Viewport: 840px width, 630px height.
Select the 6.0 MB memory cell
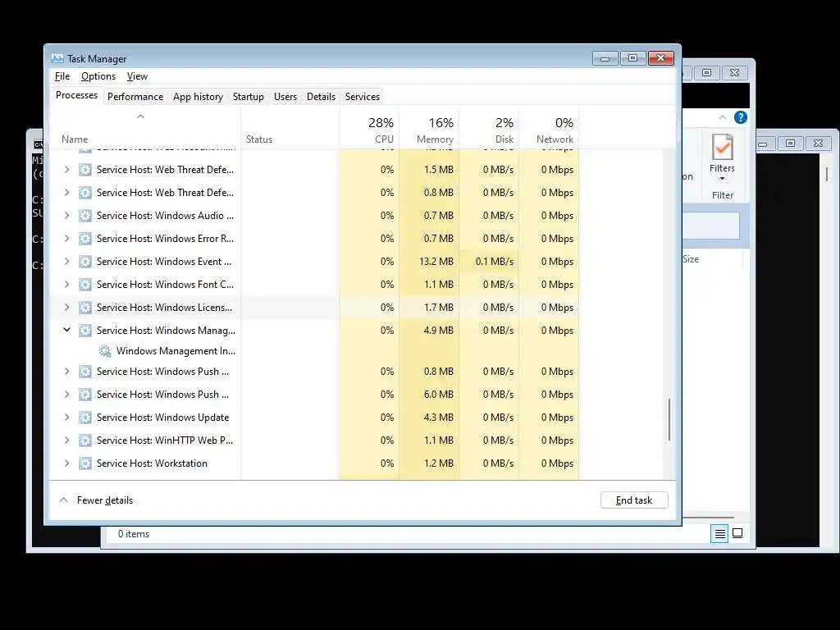click(x=429, y=395)
